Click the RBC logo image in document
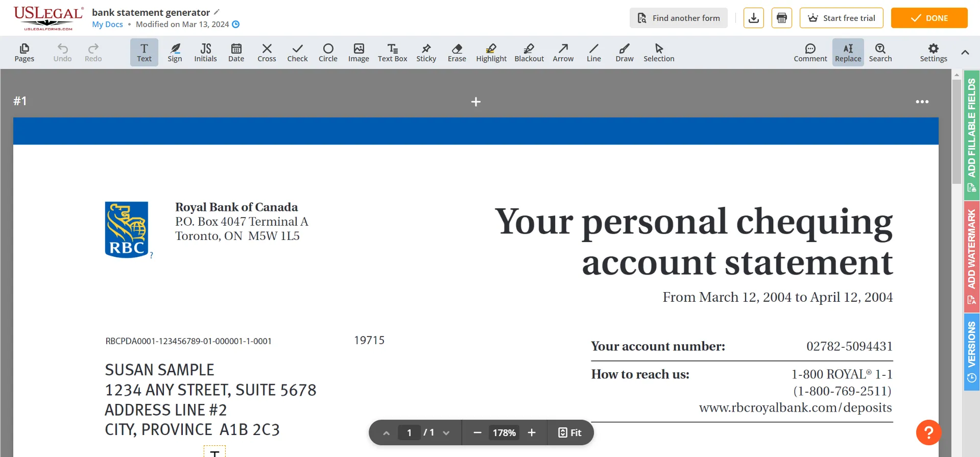 pyautogui.click(x=127, y=230)
